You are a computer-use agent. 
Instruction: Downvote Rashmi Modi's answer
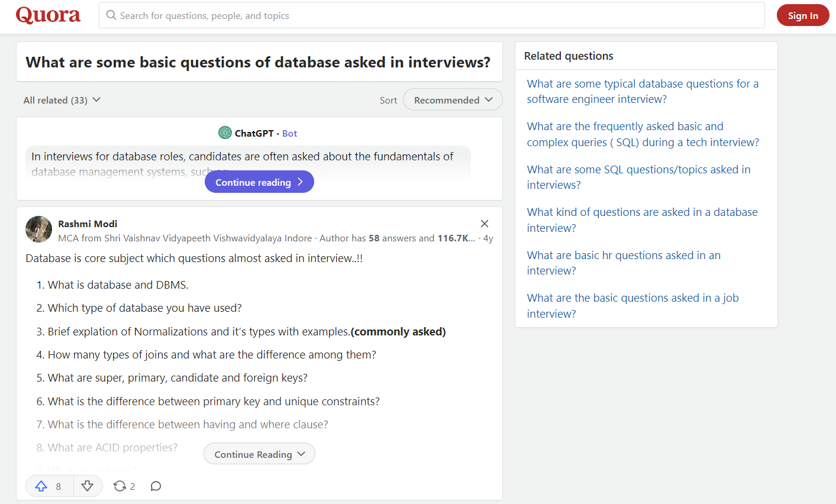[x=88, y=486]
